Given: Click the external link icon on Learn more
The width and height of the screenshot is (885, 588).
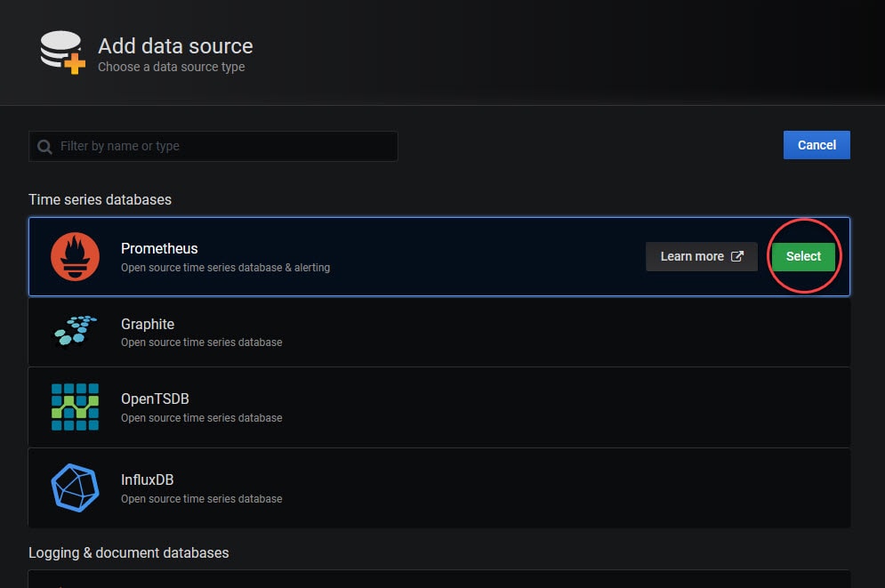Looking at the screenshot, I should tap(737, 256).
